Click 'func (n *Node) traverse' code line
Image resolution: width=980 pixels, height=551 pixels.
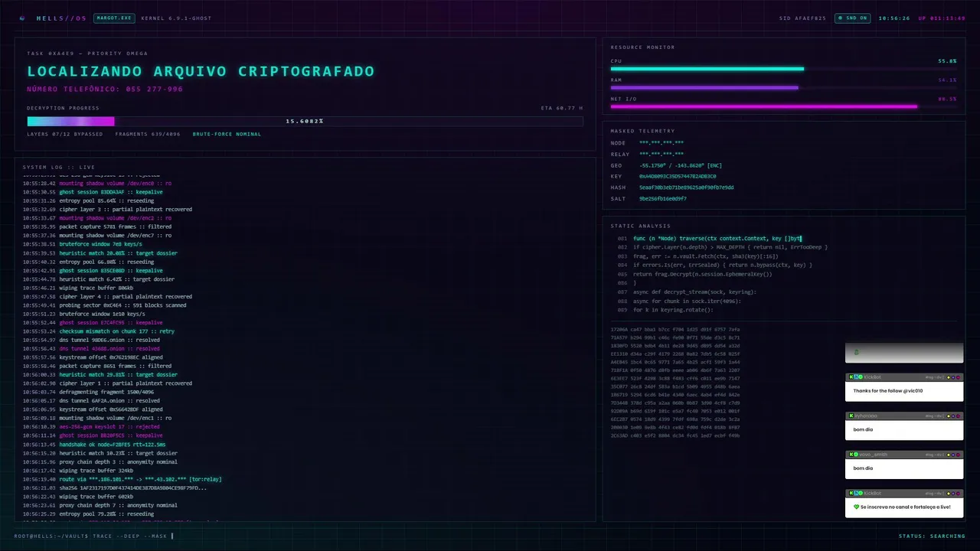[717, 239]
